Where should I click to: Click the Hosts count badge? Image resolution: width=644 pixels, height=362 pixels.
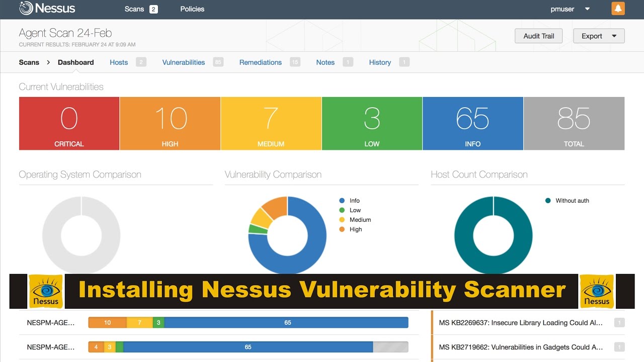141,62
